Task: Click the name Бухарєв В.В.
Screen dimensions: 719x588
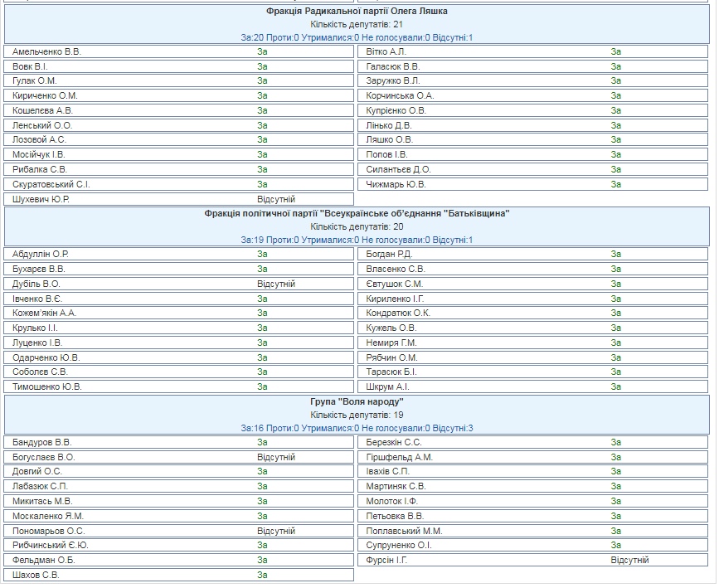Action: click(x=38, y=269)
